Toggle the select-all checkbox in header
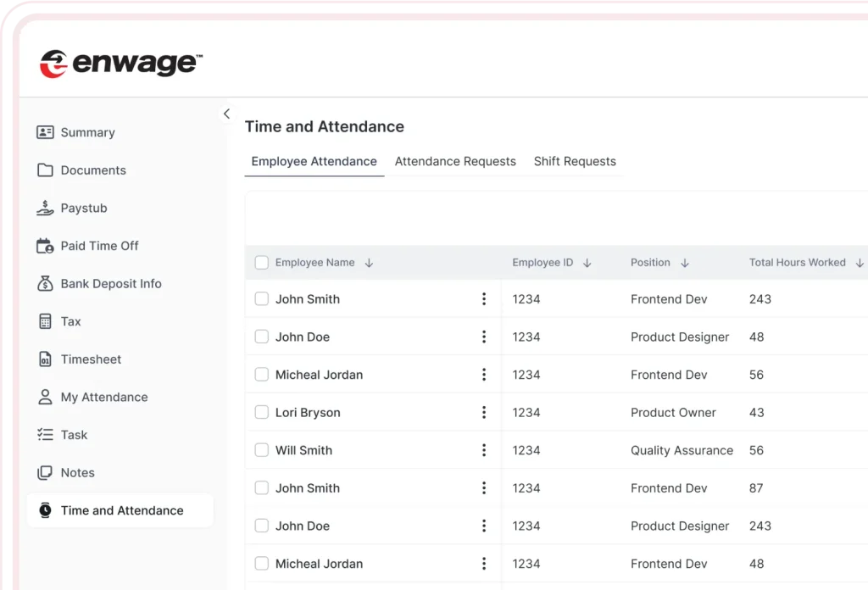Viewport: 868px width, 590px height. (262, 263)
